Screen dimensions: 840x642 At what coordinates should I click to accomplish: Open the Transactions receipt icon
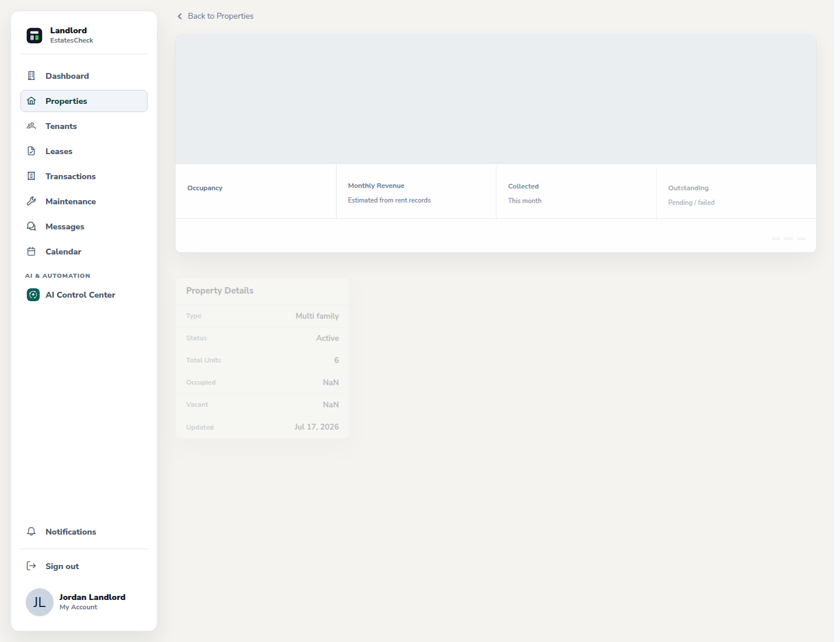(x=32, y=176)
